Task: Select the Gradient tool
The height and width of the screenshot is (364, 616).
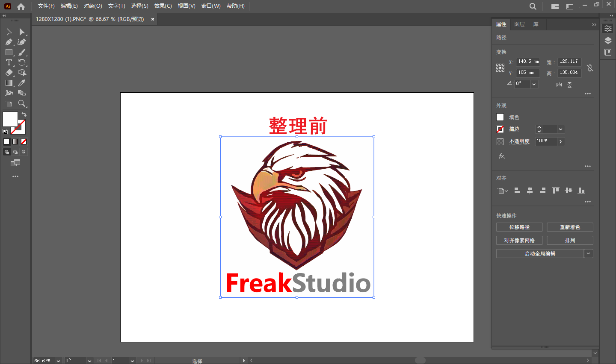Action: click(x=9, y=83)
